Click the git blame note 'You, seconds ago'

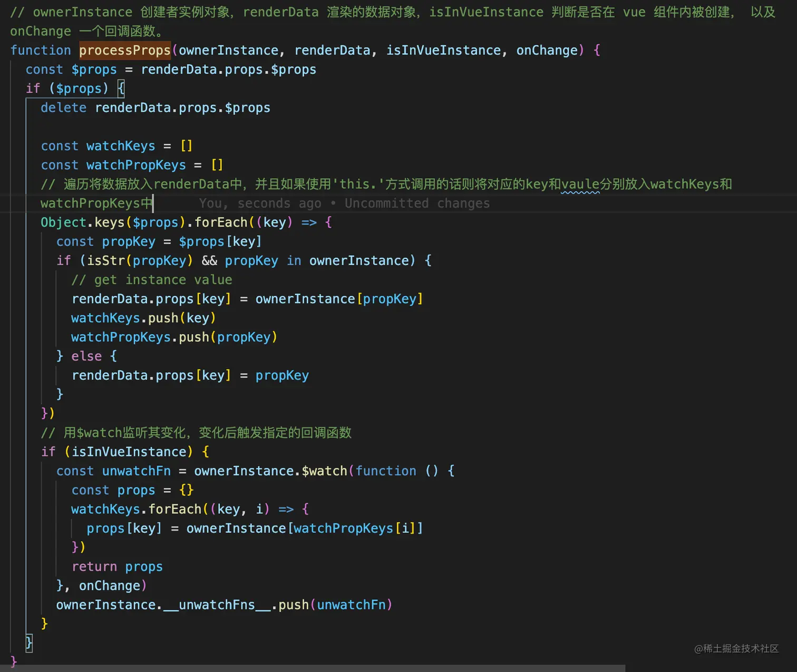coord(260,203)
